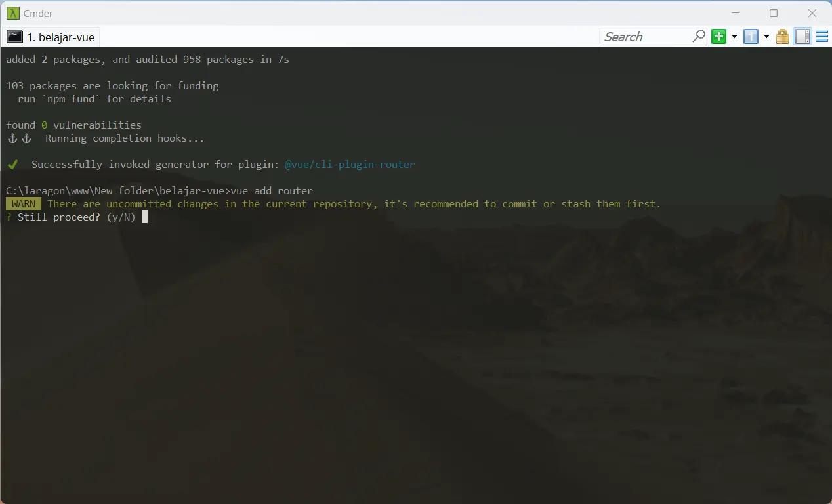Open the hamburger settings menu
The image size is (832, 504).
(x=822, y=37)
